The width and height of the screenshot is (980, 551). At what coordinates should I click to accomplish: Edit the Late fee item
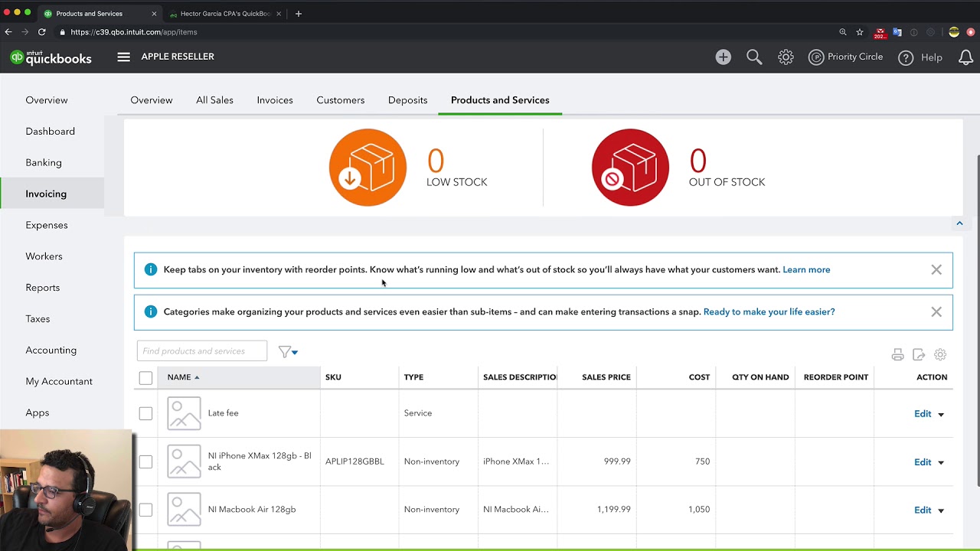(923, 414)
